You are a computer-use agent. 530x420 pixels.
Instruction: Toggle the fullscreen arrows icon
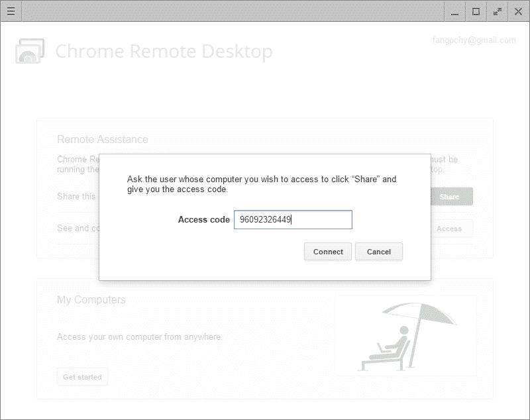498,11
